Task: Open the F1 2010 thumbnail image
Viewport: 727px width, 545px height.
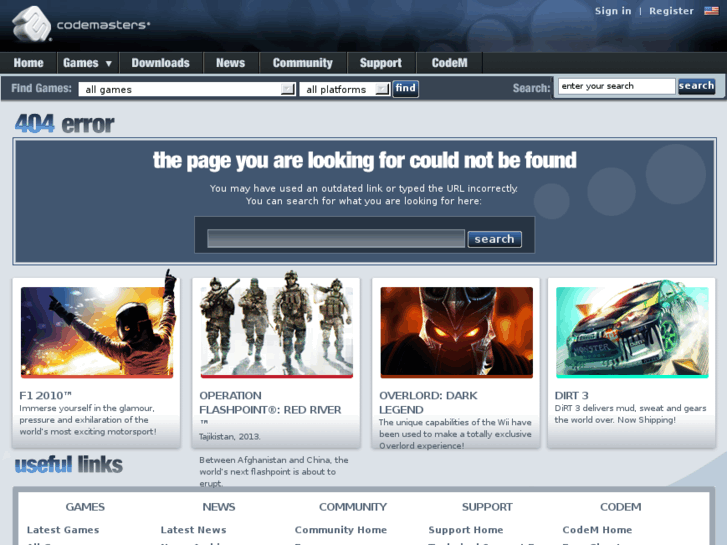Action: (x=97, y=332)
